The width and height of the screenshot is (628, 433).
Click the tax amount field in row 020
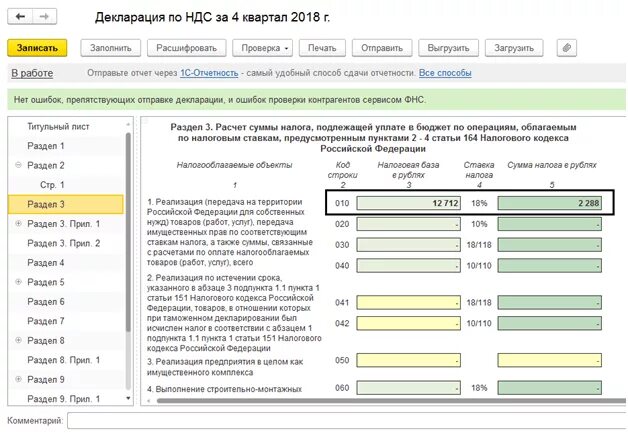(x=550, y=224)
